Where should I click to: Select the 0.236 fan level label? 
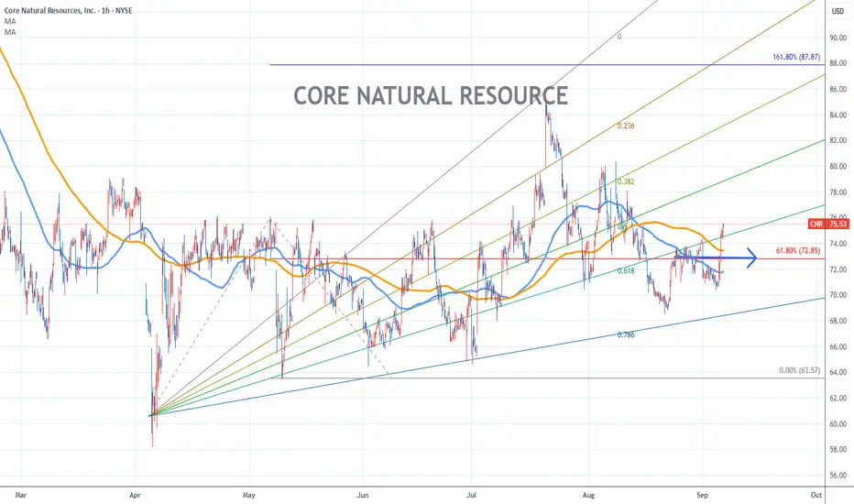coord(626,126)
